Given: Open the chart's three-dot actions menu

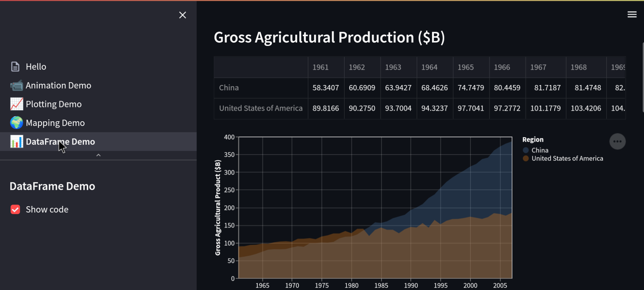Looking at the screenshot, I should 617,142.
